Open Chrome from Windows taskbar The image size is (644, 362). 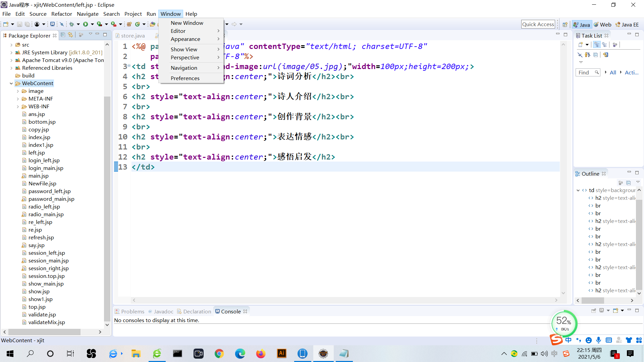pyautogui.click(x=219, y=354)
